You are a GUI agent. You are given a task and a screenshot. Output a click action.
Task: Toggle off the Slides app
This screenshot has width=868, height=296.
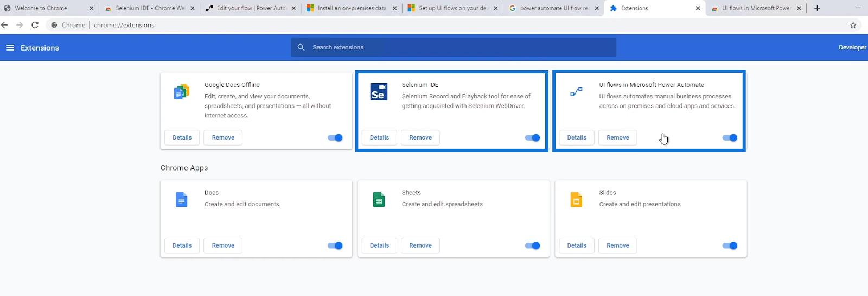(730, 245)
